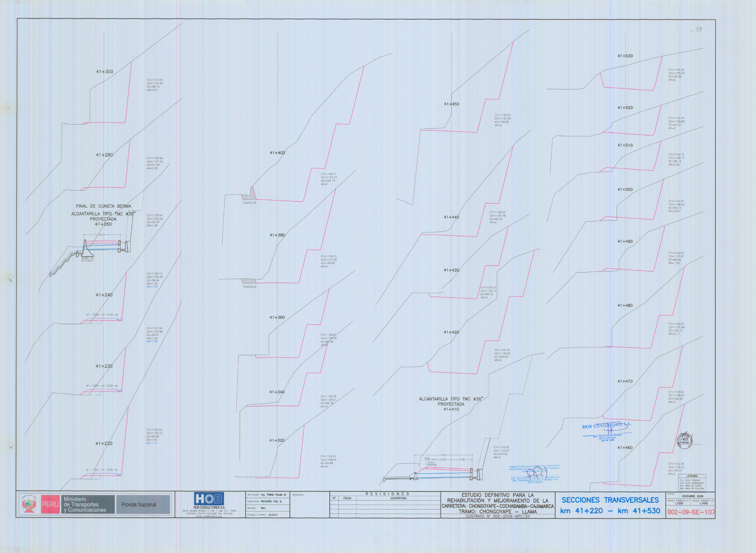Click the 'CT=1145.55' data block of 41+530
The width and height of the screenshot is (756, 553).
[x=677, y=75]
